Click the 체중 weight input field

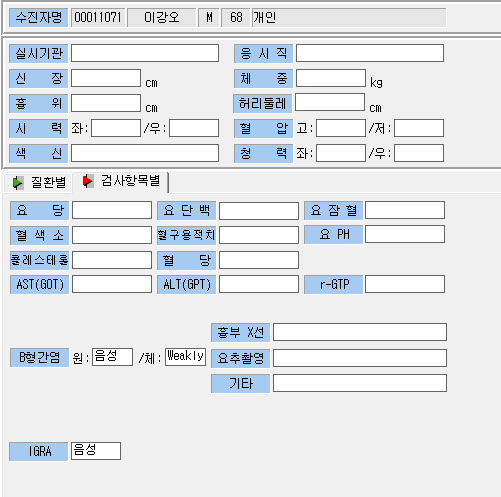pyautogui.click(x=331, y=78)
